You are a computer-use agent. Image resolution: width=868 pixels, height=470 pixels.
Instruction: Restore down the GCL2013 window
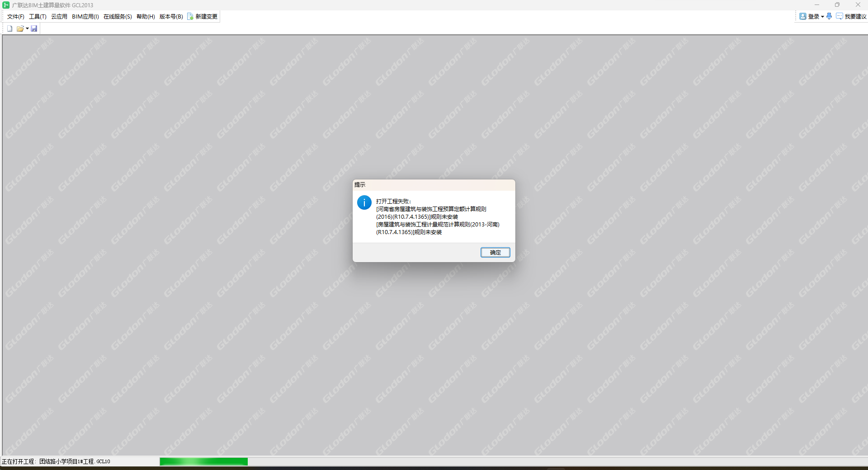coord(837,5)
